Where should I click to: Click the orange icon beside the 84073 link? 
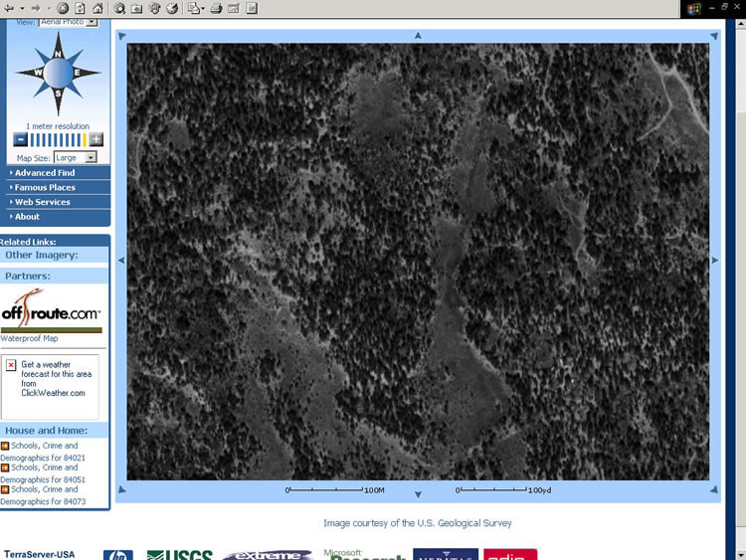click(x=5, y=489)
